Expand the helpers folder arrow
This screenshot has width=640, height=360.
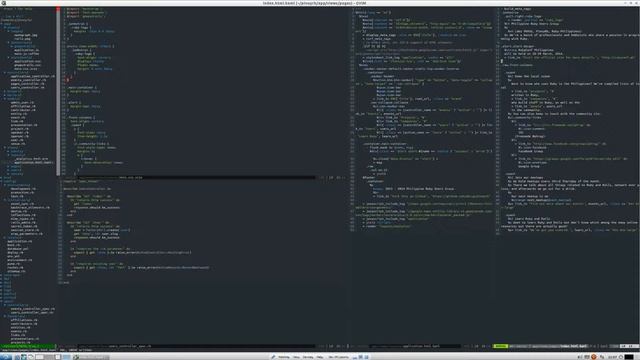pos(5,91)
